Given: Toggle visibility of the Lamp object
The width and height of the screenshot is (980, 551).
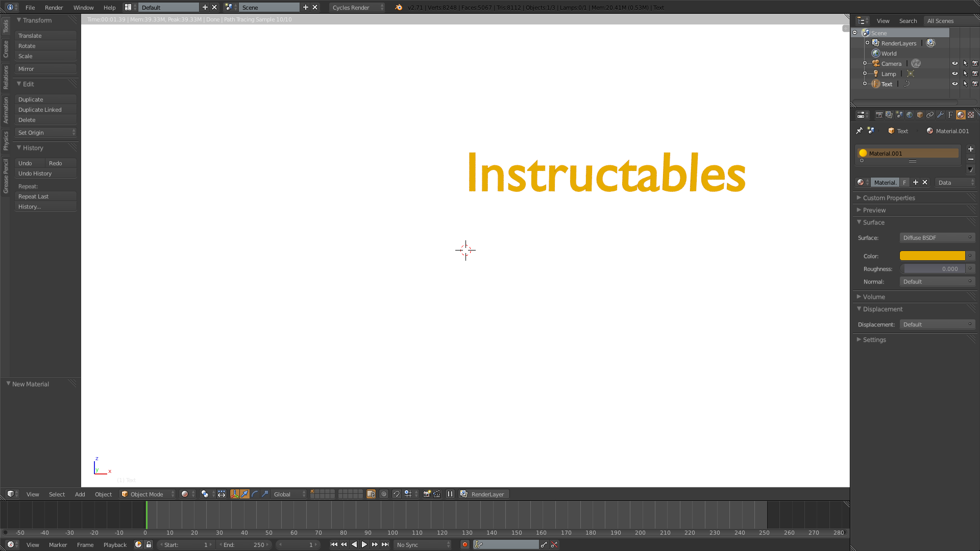Looking at the screenshot, I should tap(954, 73).
